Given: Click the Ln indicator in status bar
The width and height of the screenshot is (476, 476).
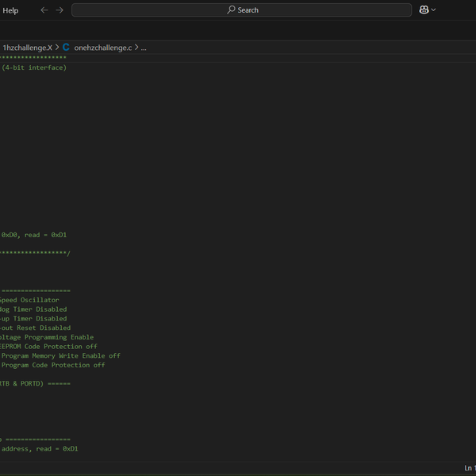Looking at the screenshot, I should click(x=469, y=468).
